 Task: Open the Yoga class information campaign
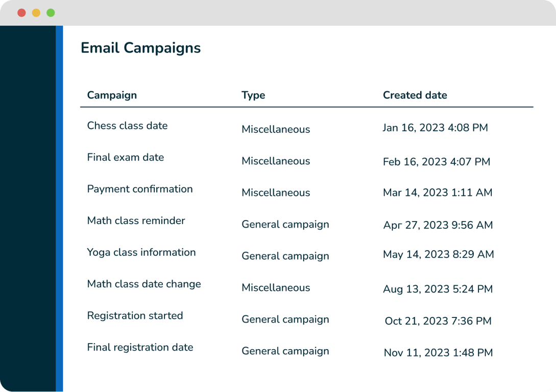point(141,252)
